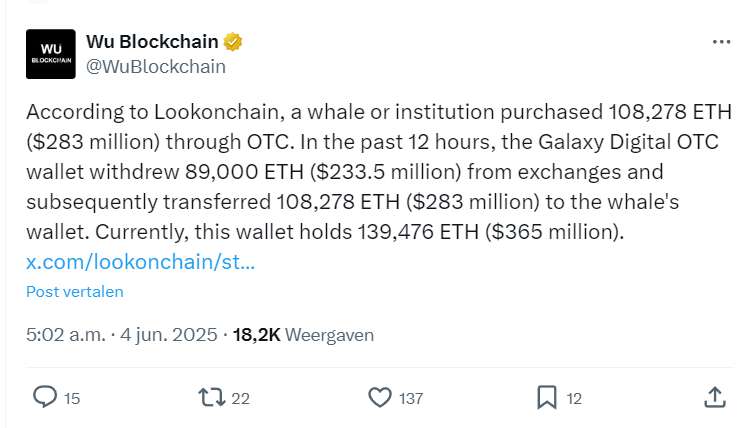
Task: Open the x.com/lookonchain link
Action: point(141,262)
